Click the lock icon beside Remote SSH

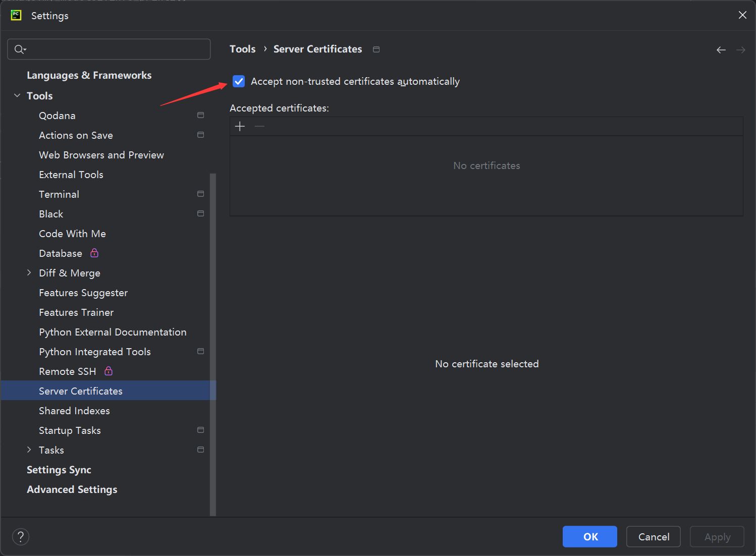tap(109, 371)
